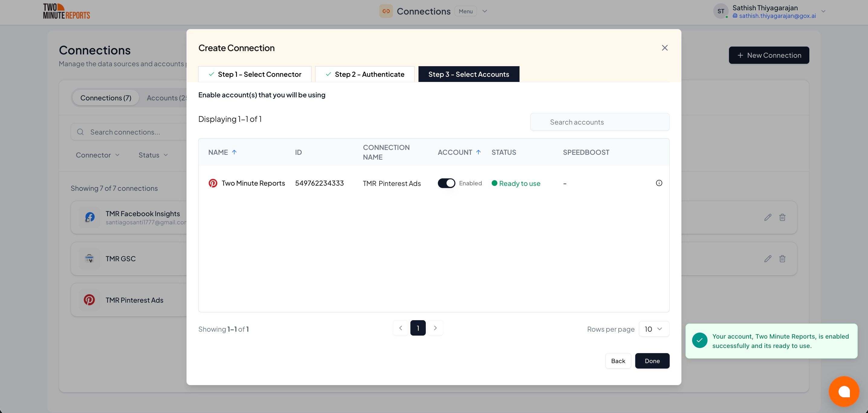The width and height of the screenshot is (868, 413).
Task: Click the Done button
Action: 652,361
